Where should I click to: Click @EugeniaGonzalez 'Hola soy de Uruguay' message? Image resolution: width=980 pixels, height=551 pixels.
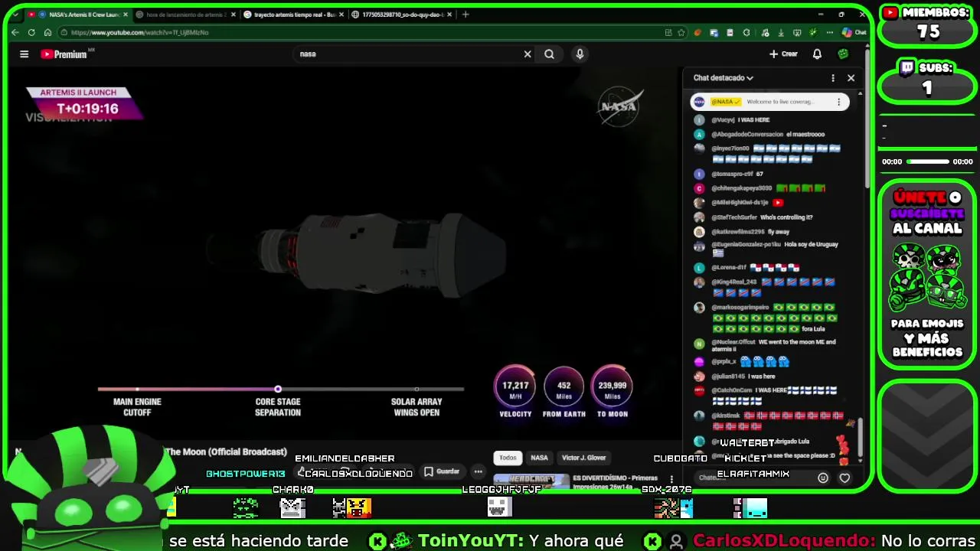pyautogui.click(x=766, y=249)
